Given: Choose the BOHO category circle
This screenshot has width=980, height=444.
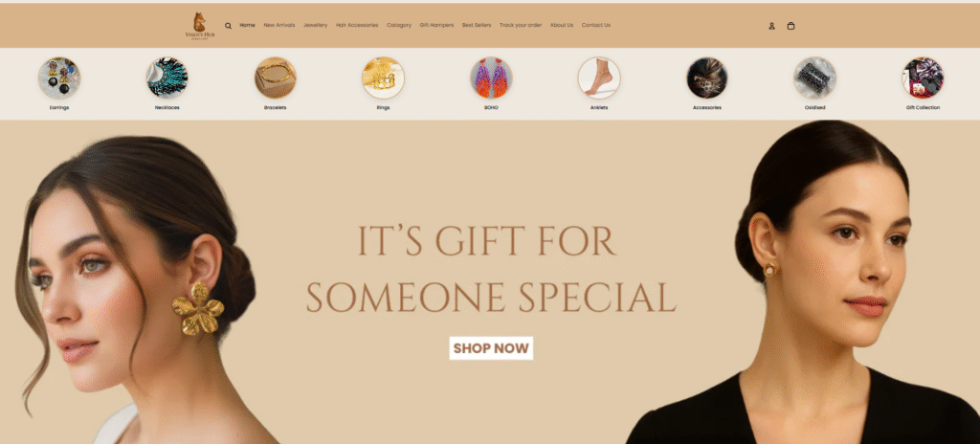Looking at the screenshot, I should [x=491, y=78].
